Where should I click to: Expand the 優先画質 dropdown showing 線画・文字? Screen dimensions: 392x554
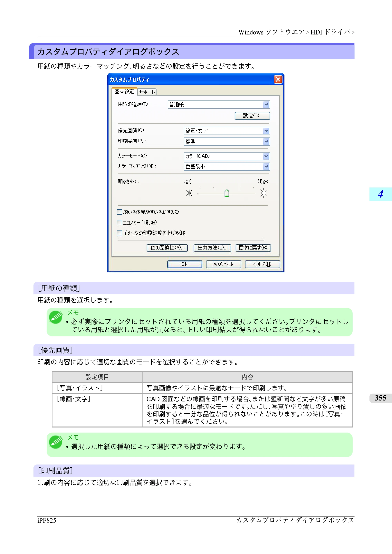tap(227, 131)
